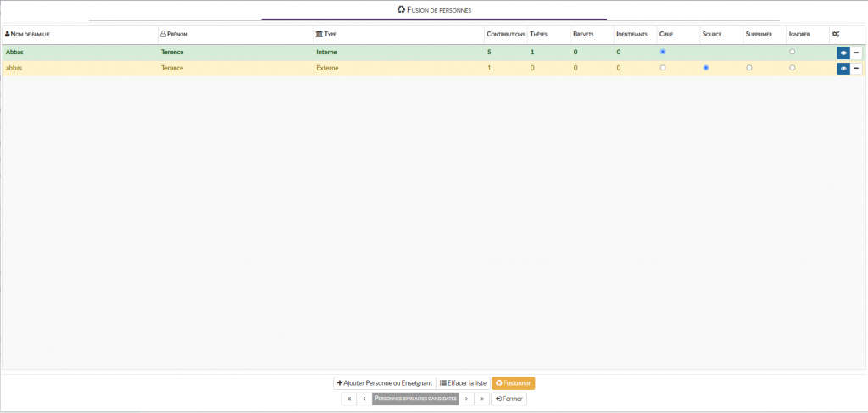Go to previous similar candidate
Image resolution: width=868 pixels, height=413 pixels.
[364, 399]
